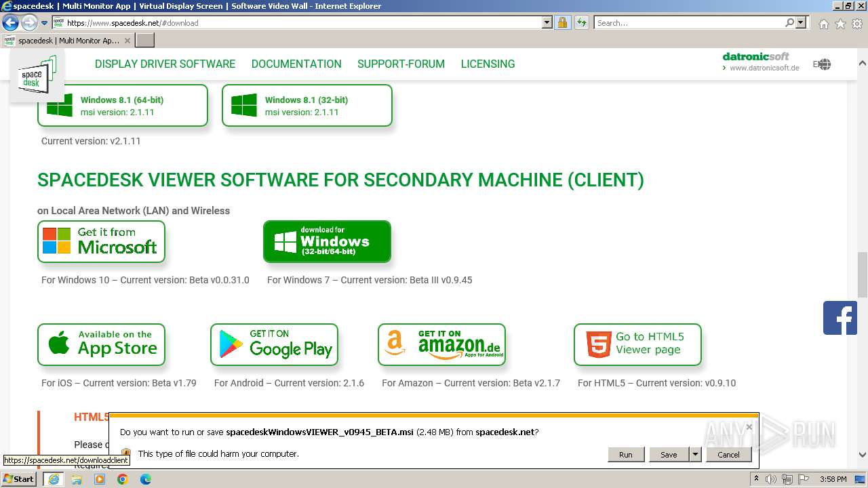Open the Facebook side icon
Viewport: 868px width, 488px height.
(x=840, y=318)
